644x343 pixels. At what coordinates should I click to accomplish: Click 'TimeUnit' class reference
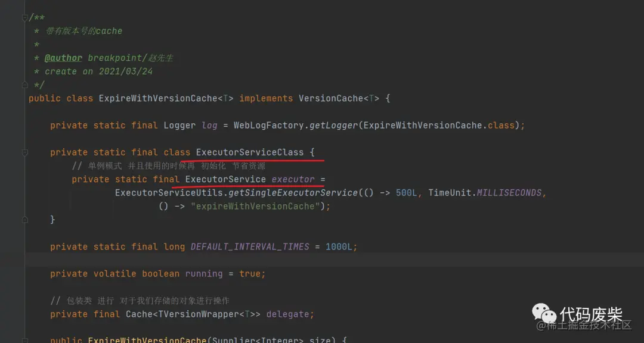[450, 193]
